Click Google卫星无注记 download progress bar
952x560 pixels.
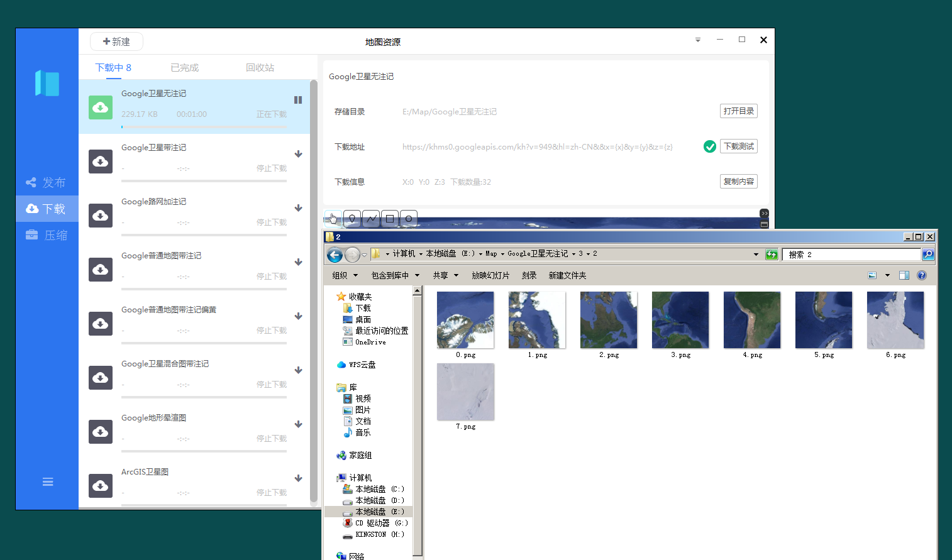coord(204,127)
